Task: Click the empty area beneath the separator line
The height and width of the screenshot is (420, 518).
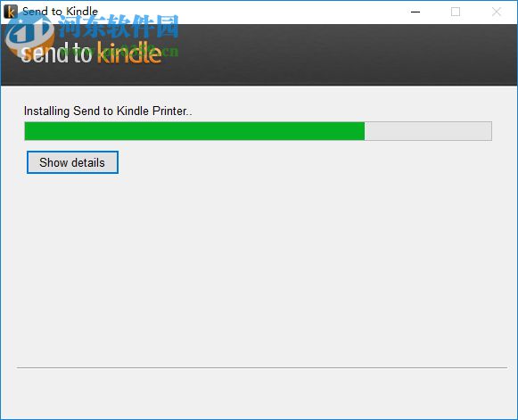Action: tap(262, 393)
